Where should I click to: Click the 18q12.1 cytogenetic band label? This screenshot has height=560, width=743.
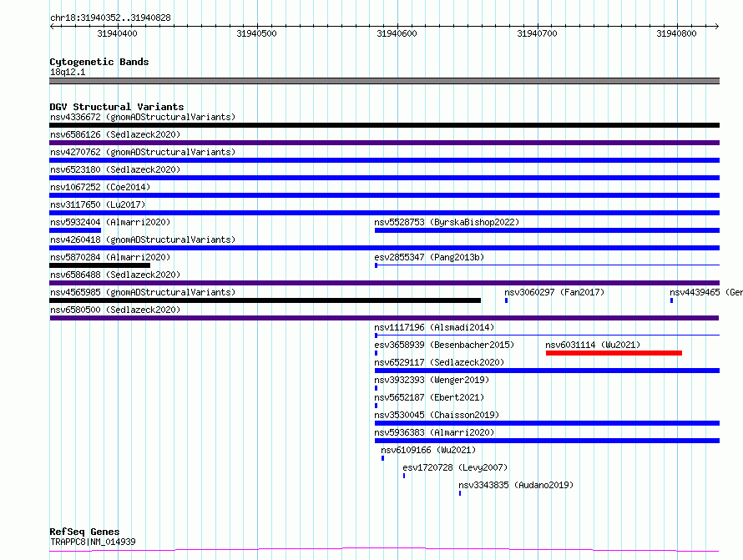pyautogui.click(x=68, y=72)
